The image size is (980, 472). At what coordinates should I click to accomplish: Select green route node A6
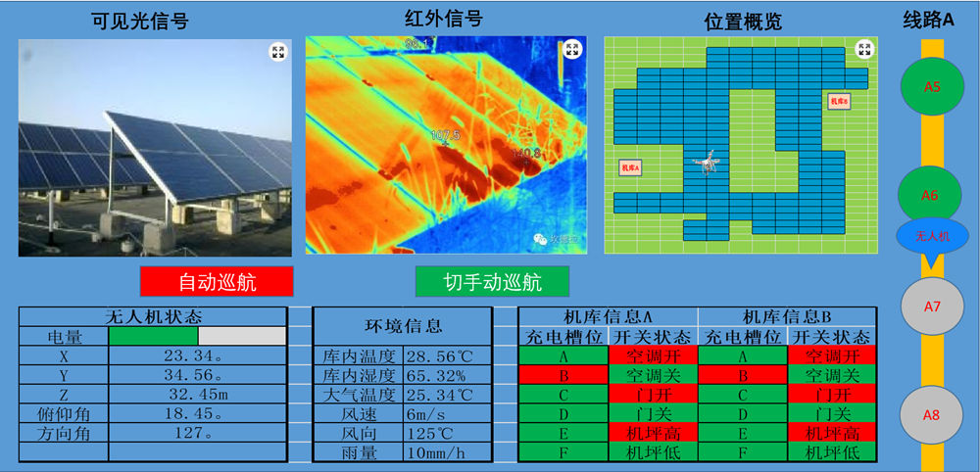pyautogui.click(x=930, y=195)
